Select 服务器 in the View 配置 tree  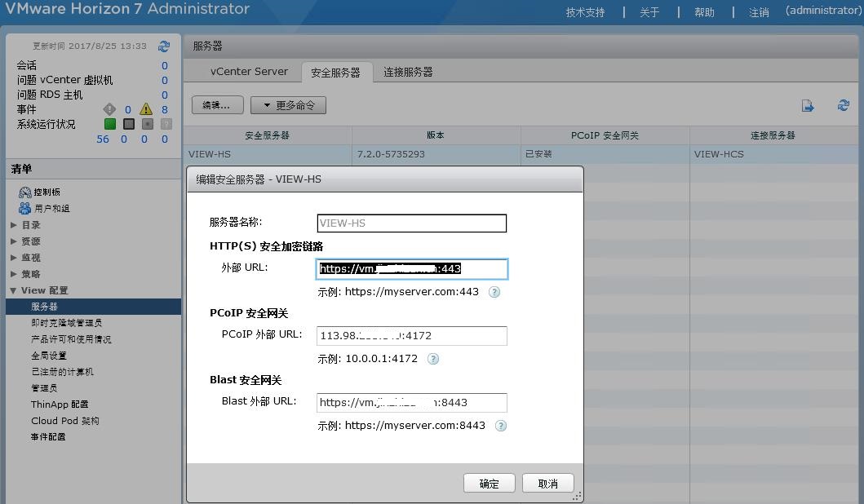coord(94,307)
